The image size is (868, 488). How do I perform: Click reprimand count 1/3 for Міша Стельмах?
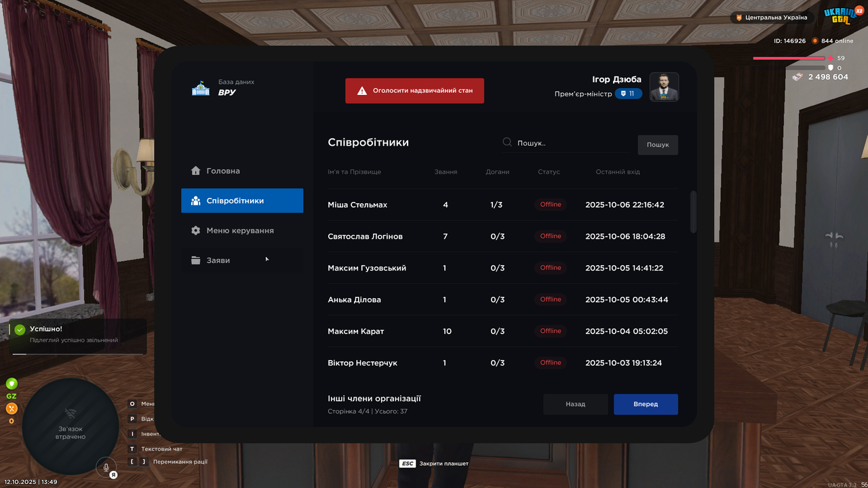click(x=497, y=205)
